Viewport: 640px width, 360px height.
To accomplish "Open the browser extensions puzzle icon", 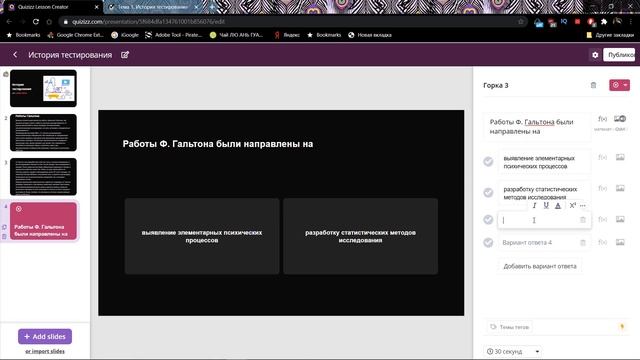I will tap(604, 21).
